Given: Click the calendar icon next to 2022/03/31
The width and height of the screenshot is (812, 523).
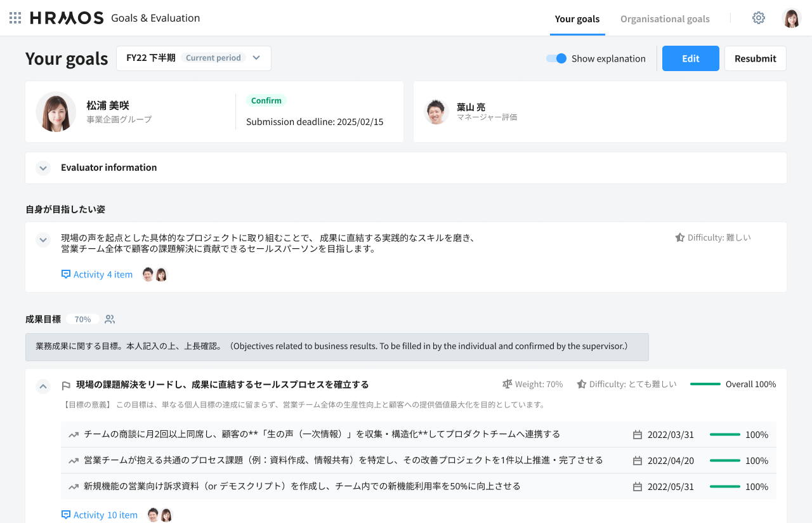Looking at the screenshot, I should point(638,435).
